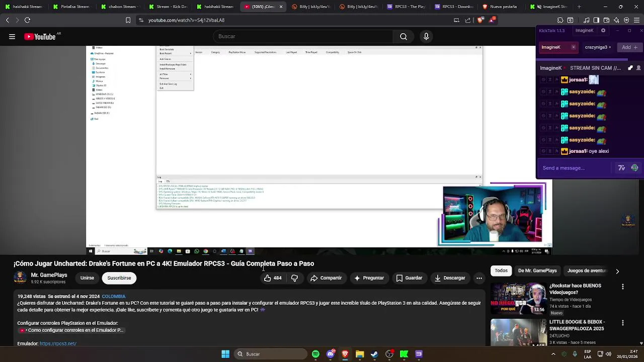Click Compartir to share the video

[326, 278]
